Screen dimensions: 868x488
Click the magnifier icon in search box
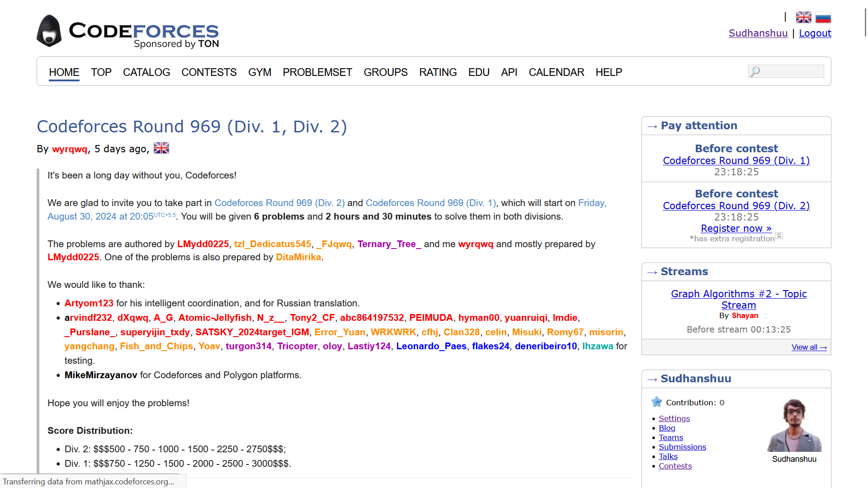point(755,71)
